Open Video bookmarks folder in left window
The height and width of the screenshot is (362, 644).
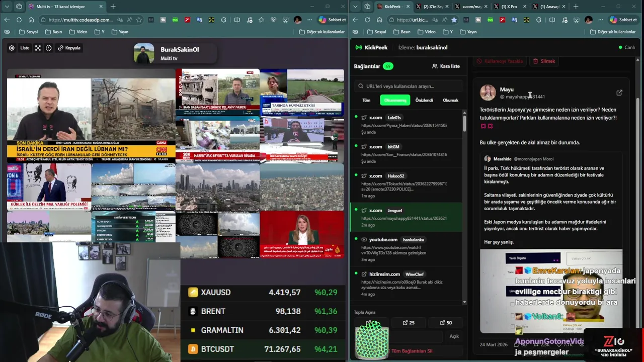(78, 32)
